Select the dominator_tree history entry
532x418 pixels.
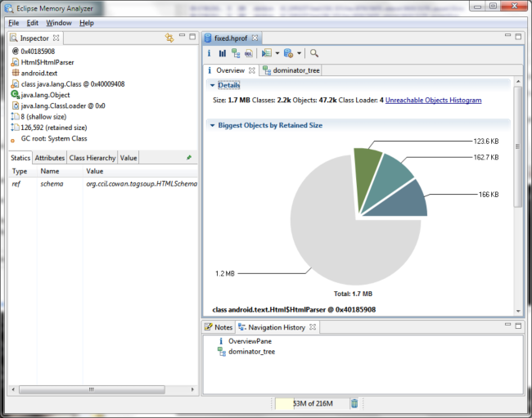pyautogui.click(x=251, y=352)
